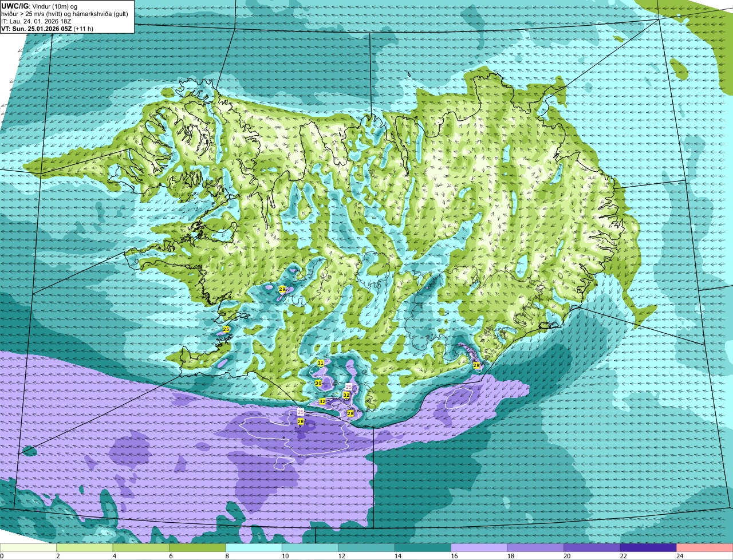733x560 pixels.
Task: Click the 'UWC/IG: Vindur (10m) og' title line
Action: (x=40, y=6)
